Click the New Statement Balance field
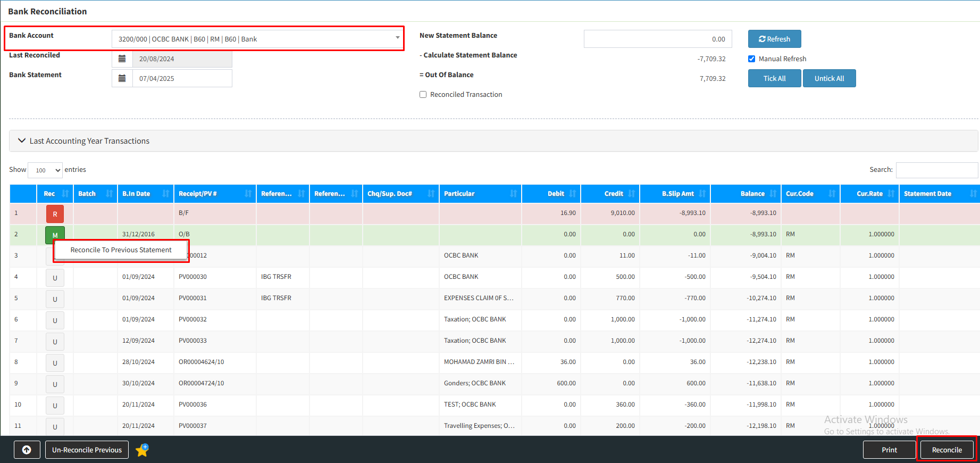This screenshot has height=463, width=980. (x=657, y=39)
